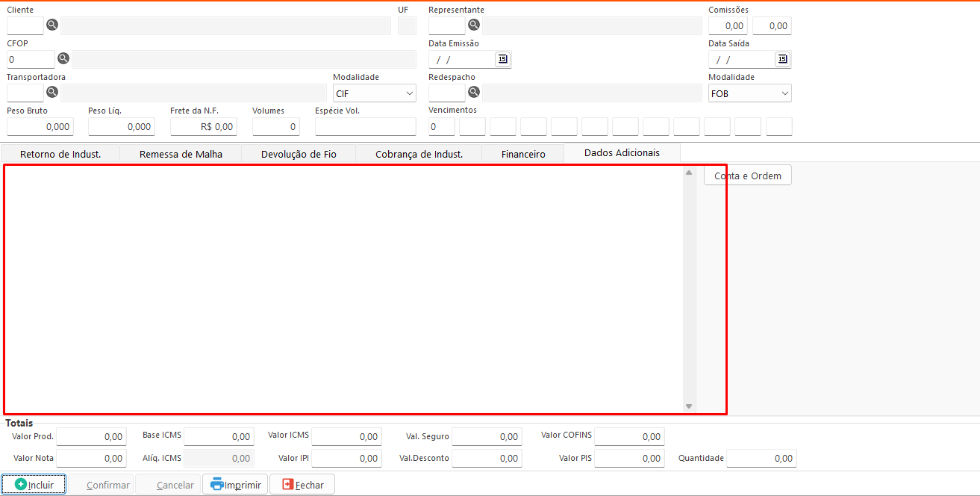Click the Imprimir printer button
This screenshot has width=980, height=496.
[235, 485]
